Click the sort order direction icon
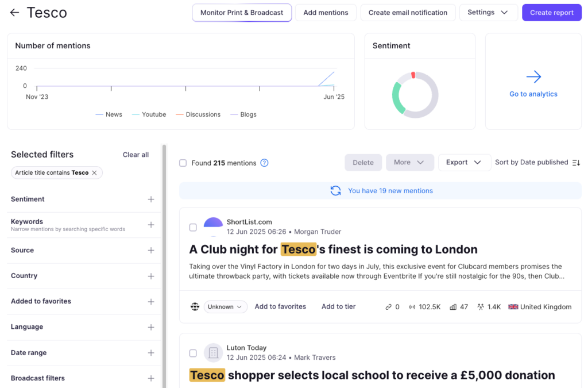 click(576, 163)
